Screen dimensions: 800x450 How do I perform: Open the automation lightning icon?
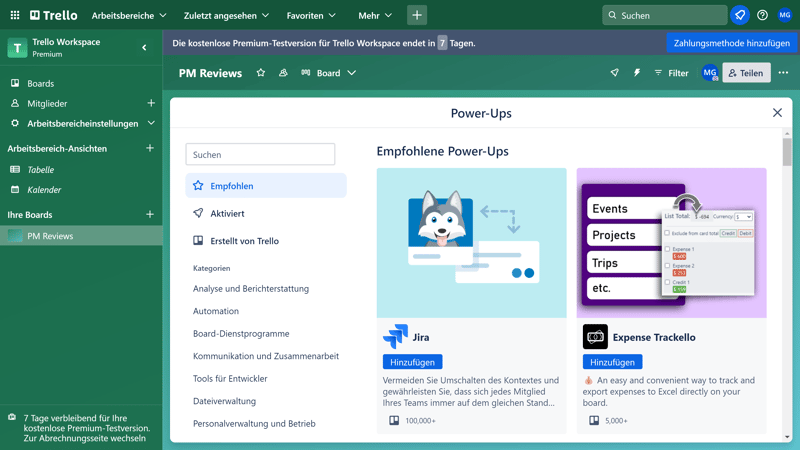tap(637, 73)
